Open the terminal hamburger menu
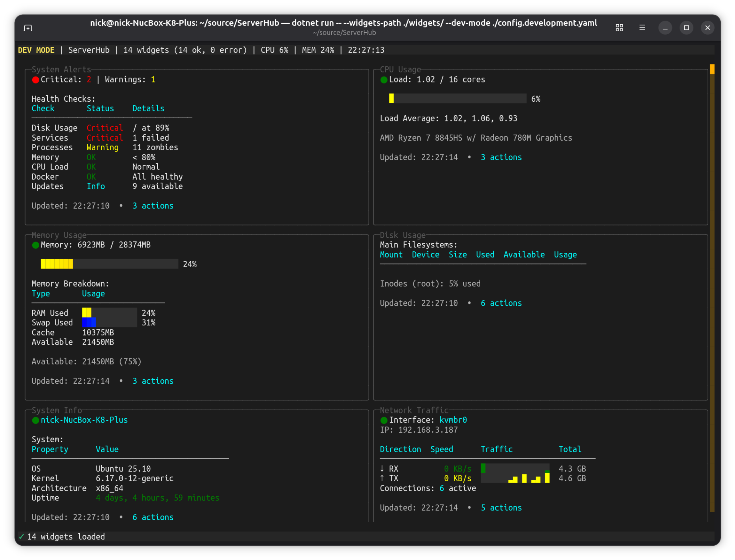The height and width of the screenshot is (560, 735). 642,28
